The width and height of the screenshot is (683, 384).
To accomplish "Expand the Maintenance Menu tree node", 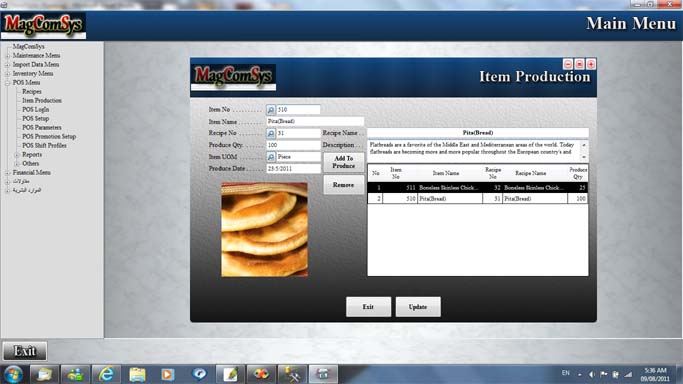I will (7, 56).
